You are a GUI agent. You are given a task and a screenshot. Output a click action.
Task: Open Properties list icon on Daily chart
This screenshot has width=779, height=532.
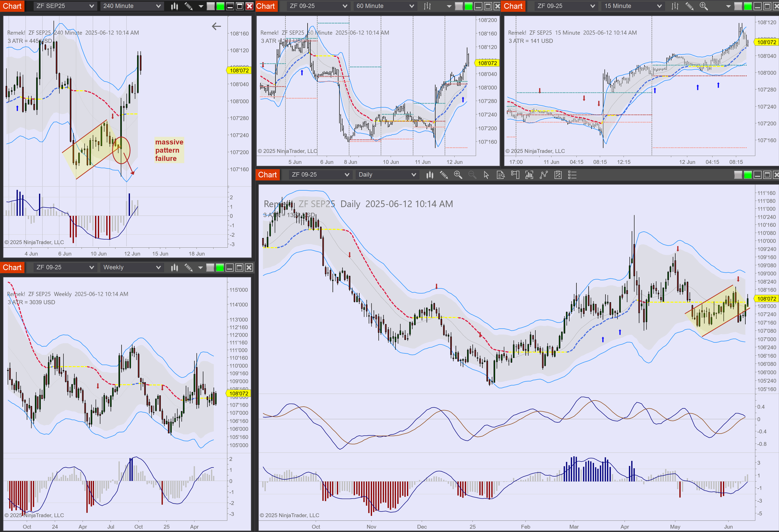point(572,175)
